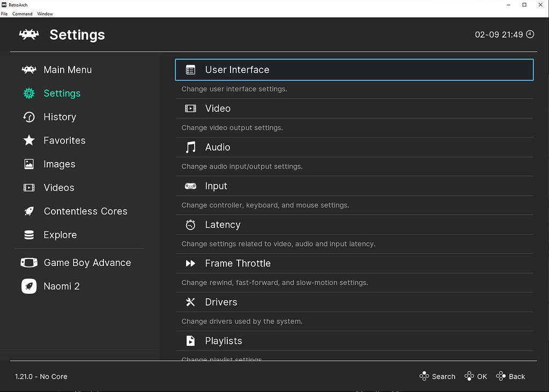The height and width of the screenshot is (392, 549).
Task: Click the clock icon beside the date
Action: pyautogui.click(x=530, y=34)
